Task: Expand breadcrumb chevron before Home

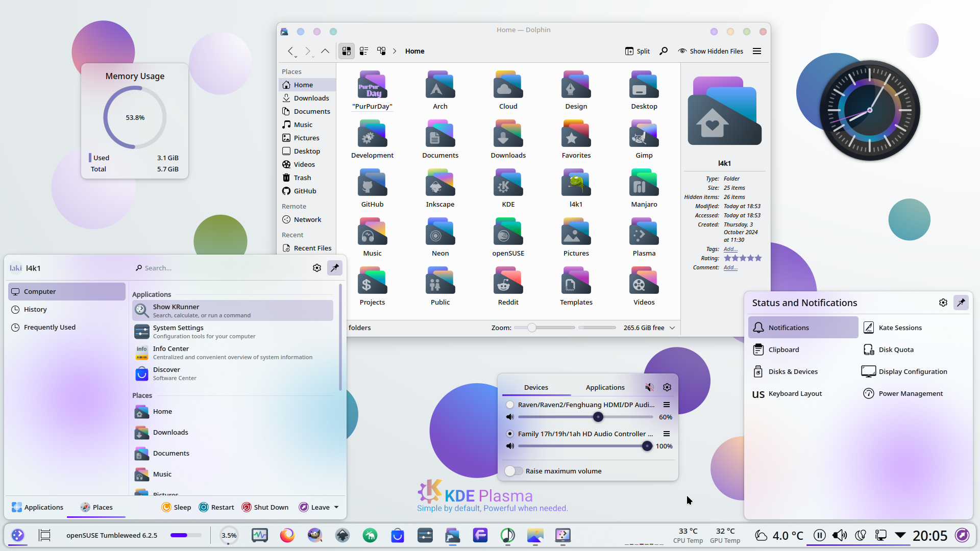Action: tap(395, 51)
